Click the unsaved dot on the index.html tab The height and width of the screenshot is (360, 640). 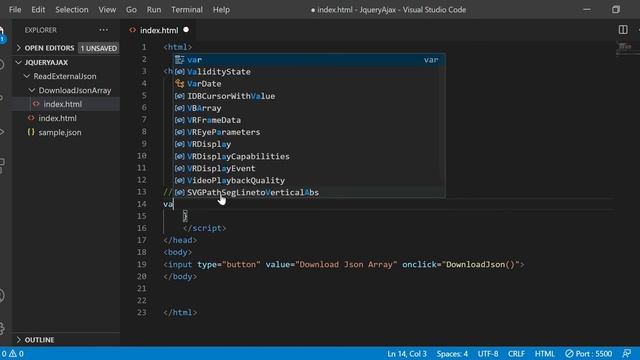point(186,30)
